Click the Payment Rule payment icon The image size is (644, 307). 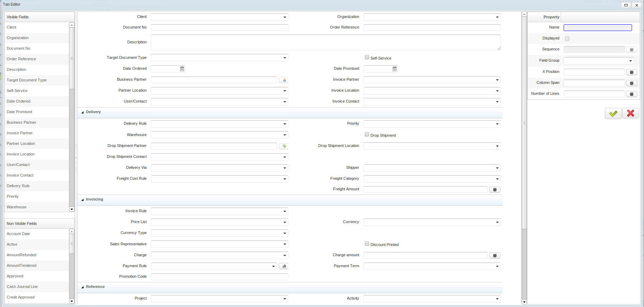pos(284,266)
